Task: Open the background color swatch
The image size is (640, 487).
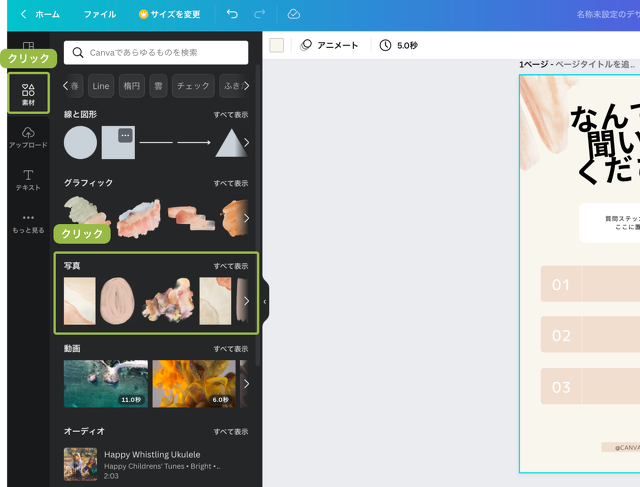Action: (x=277, y=45)
